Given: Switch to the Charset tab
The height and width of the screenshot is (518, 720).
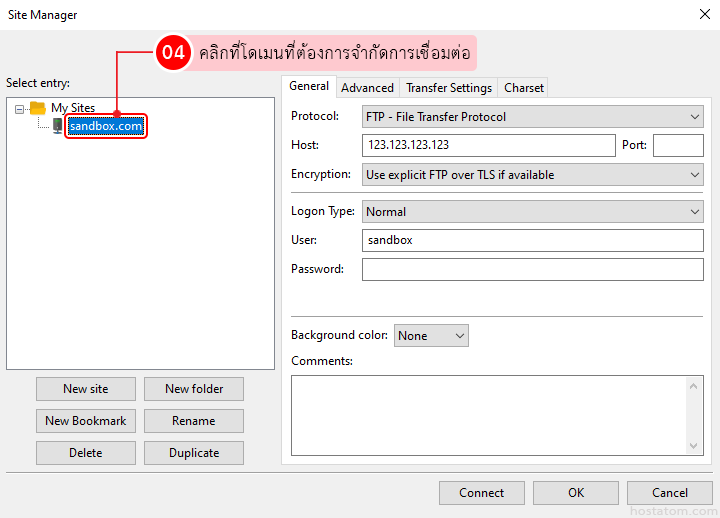Looking at the screenshot, I should point(524,88).
